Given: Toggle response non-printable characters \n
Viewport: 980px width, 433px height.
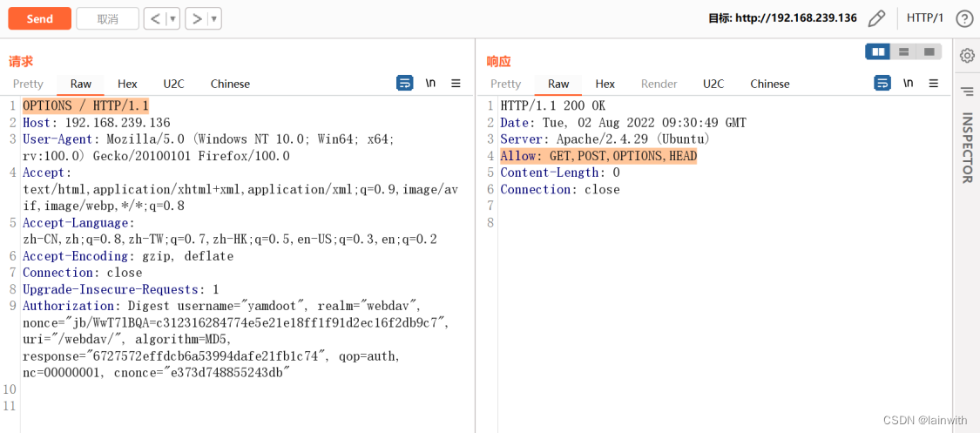Looking at the screenshot, I should [x=909, y=84].
